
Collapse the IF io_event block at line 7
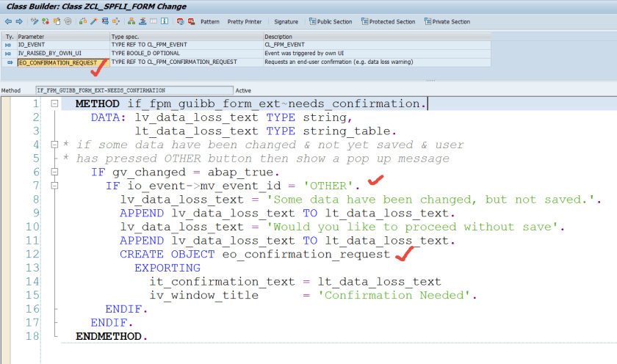click(55, 186)
